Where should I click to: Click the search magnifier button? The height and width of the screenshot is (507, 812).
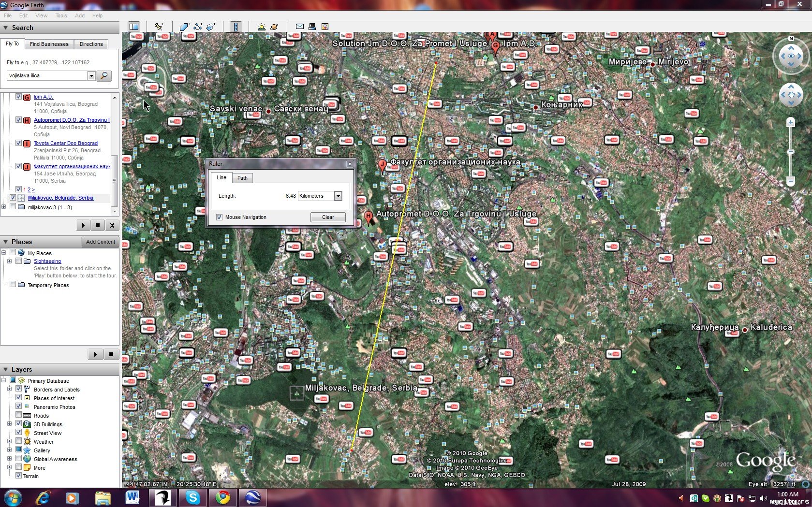pyautogui.click(x=104, y=76)
